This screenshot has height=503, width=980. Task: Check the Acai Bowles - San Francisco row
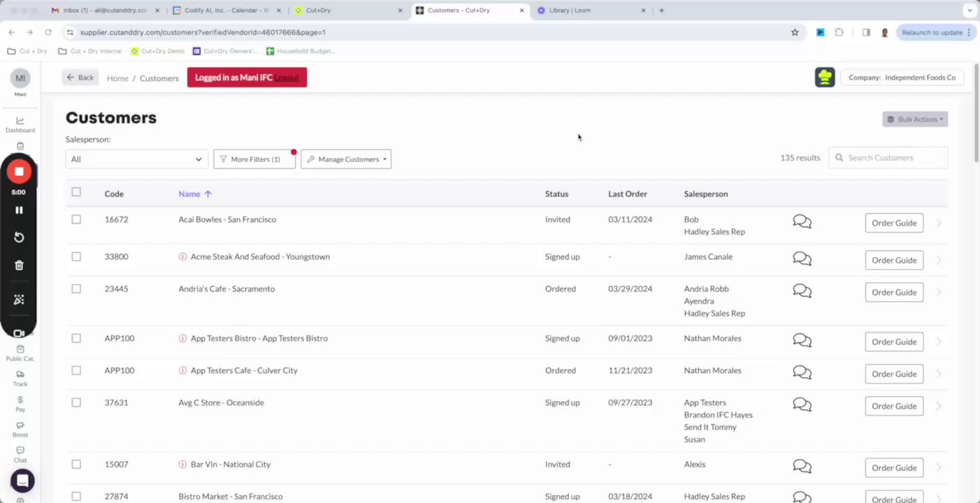76,219
